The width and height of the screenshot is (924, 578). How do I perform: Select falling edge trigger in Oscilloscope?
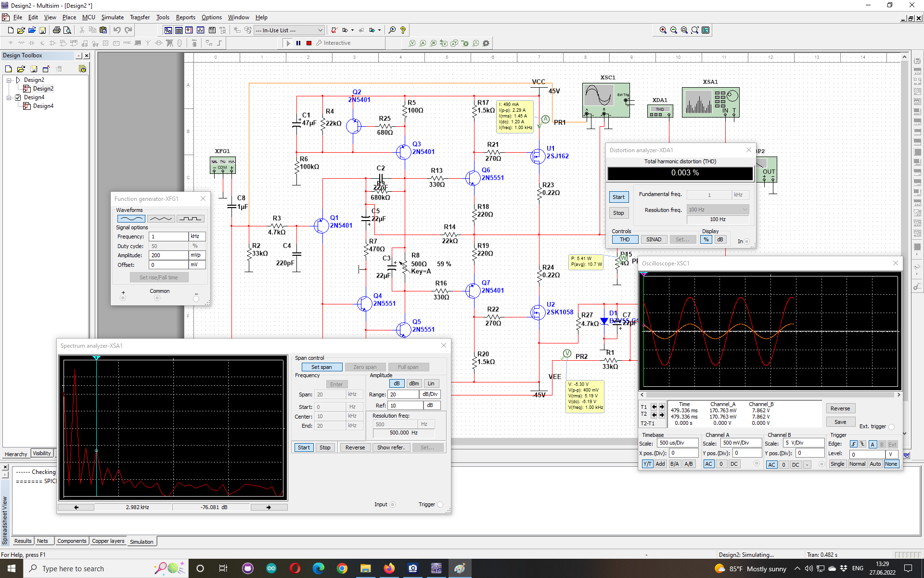point(862,444)
